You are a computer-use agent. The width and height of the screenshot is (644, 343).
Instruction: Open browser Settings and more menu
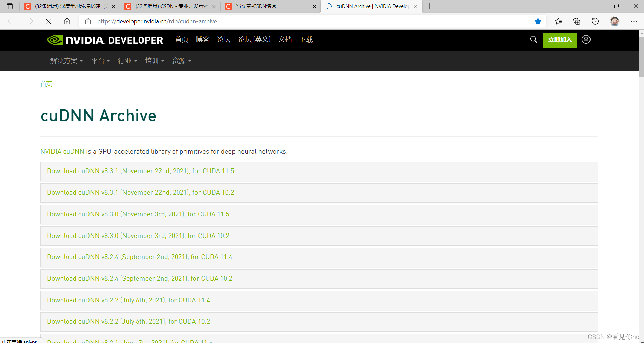pyautogui.click(x=634, y=21)
